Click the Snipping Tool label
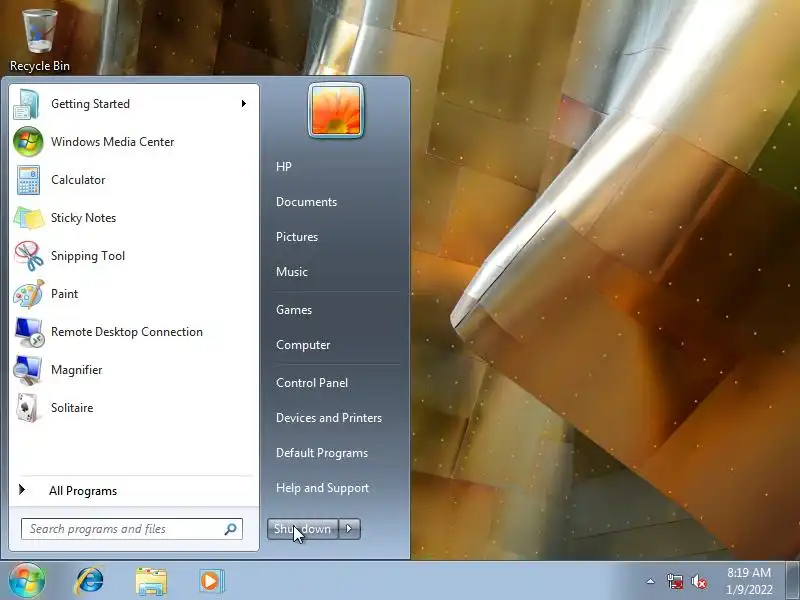The width and height of the screenshot is (800, 600). (x=88, y=256)
